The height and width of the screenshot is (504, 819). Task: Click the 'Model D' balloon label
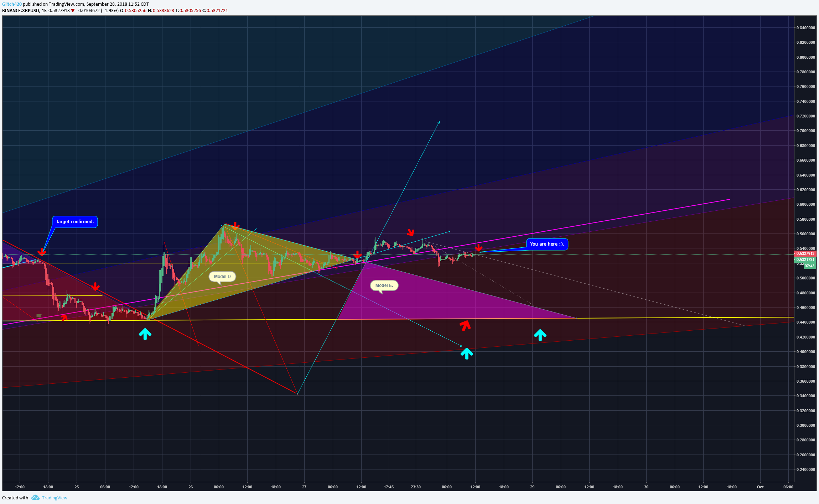222,277
